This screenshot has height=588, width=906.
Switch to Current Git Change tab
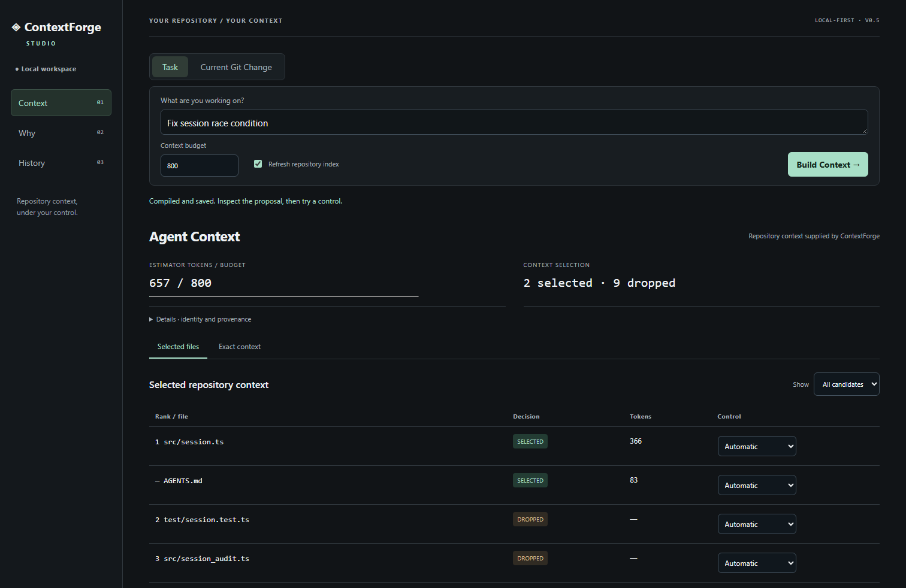coord(236,67)
